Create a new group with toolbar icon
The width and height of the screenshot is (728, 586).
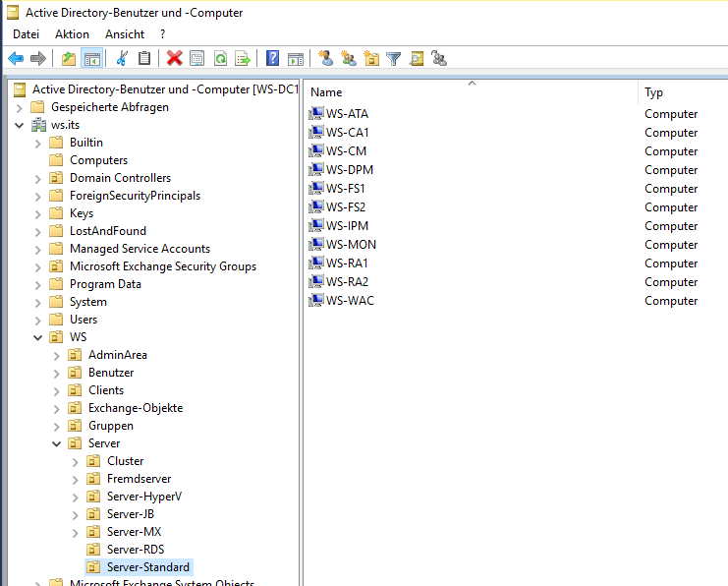click(349, 59)
